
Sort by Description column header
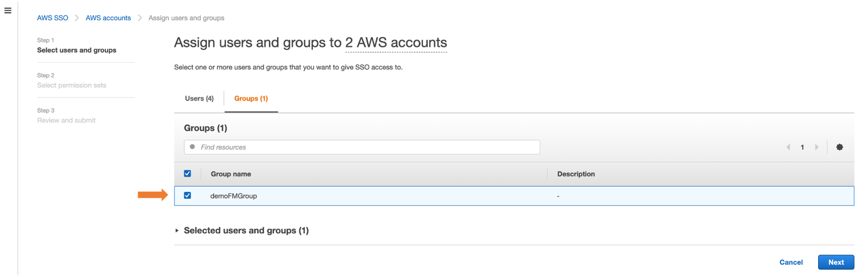point(576,174)
